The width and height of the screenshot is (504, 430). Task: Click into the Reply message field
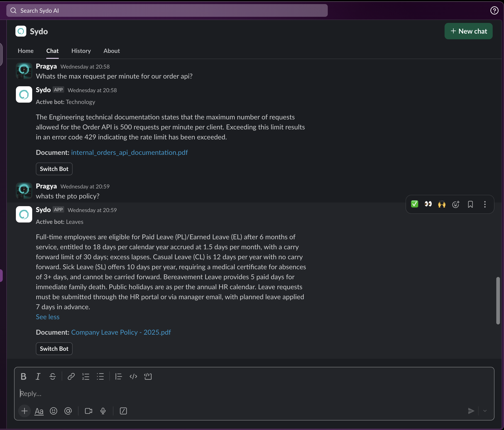click(254, 393)
